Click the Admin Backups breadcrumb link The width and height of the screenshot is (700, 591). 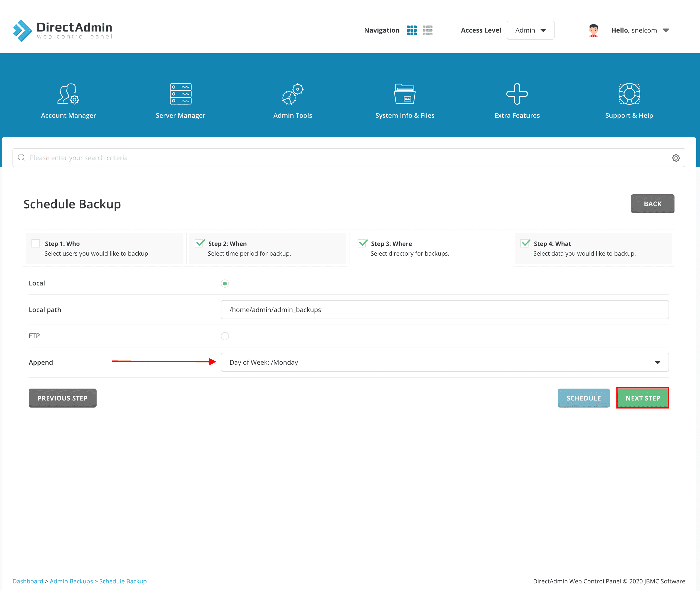click(x=71, y=581)
